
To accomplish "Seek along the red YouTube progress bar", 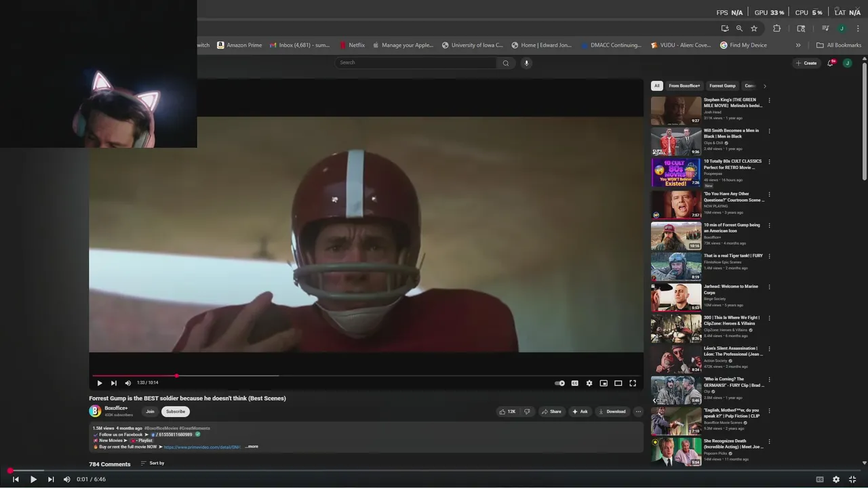I will click(x=366, y=375).
